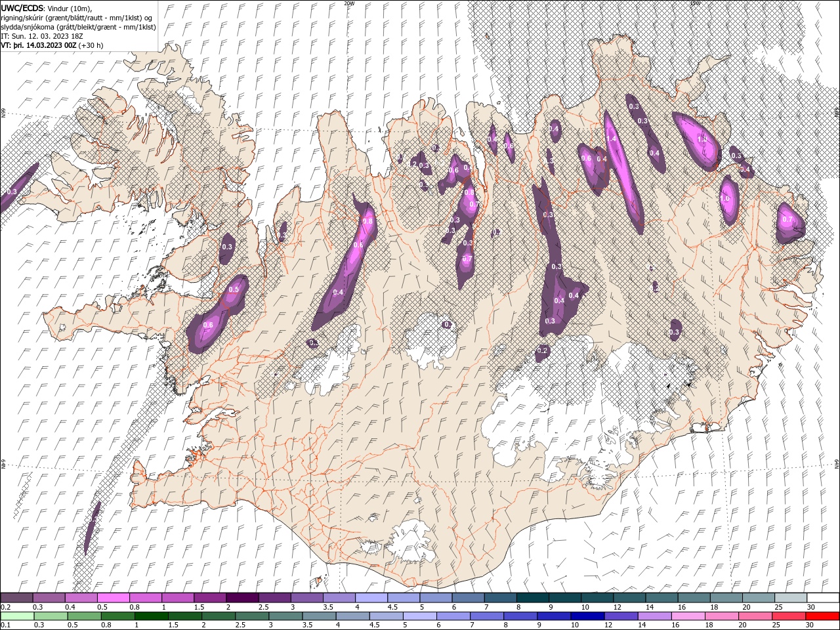
Task: Click the '(+30 h)' forecast offset text
Action: click(x=91, y=45)
